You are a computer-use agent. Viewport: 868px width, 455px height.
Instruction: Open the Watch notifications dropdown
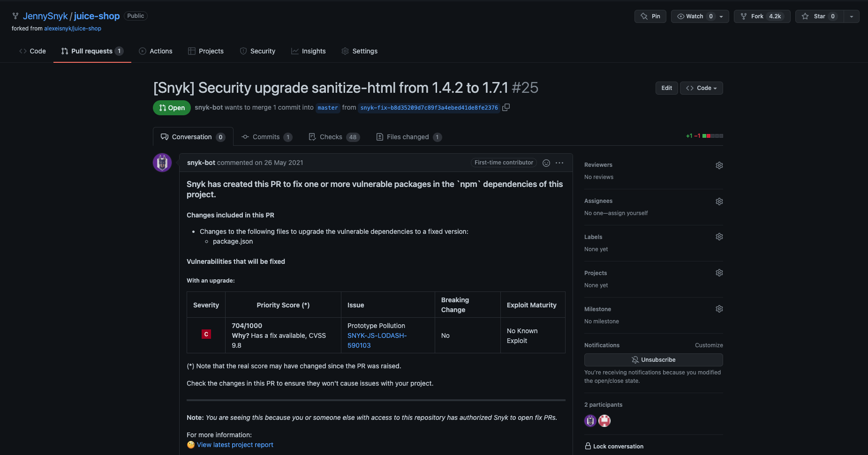click(x=700, y=16)
